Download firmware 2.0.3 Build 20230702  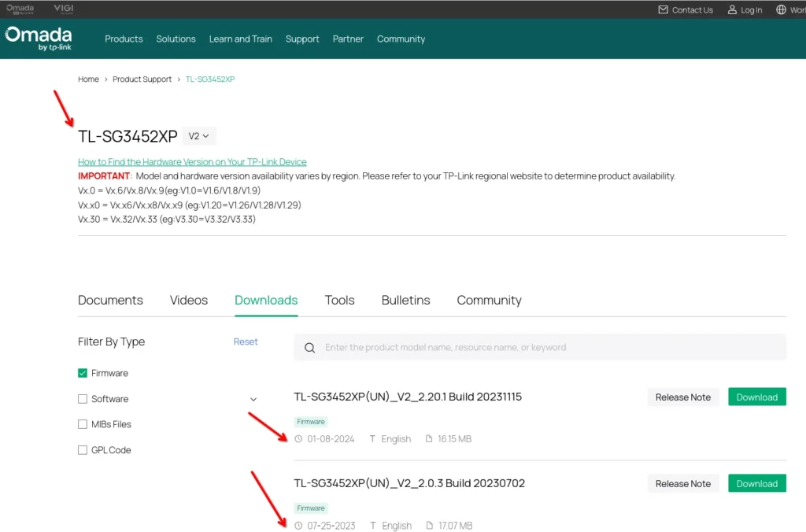pyautogui.click(x=756, y=484)
